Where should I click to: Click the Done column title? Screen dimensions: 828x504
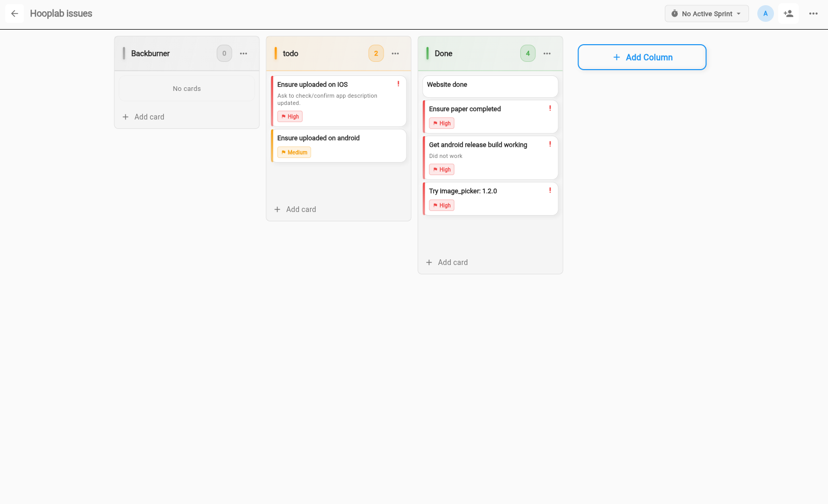pos(443,54)
